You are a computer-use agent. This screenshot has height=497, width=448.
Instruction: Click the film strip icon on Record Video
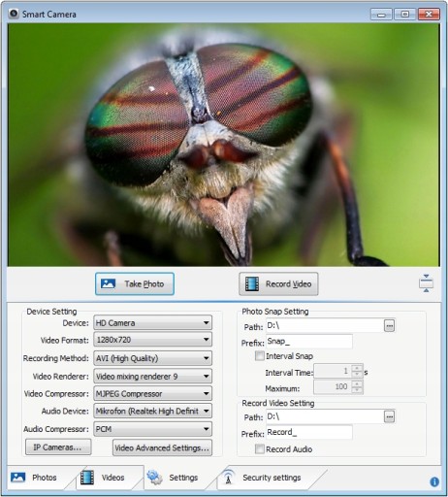coord(252,283)
